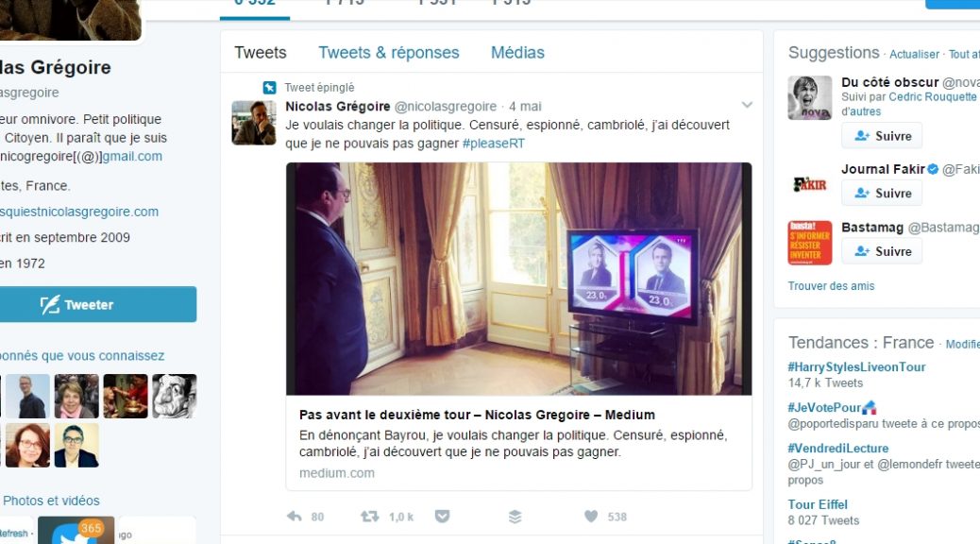The image size is (980, 544).
Task: Open the Medium article preview image
Action: tap(518, 279)
